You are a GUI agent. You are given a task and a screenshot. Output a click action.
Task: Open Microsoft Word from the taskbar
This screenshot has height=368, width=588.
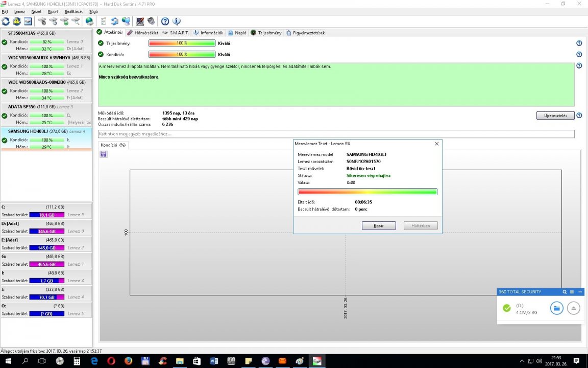(x=214, y=361)
